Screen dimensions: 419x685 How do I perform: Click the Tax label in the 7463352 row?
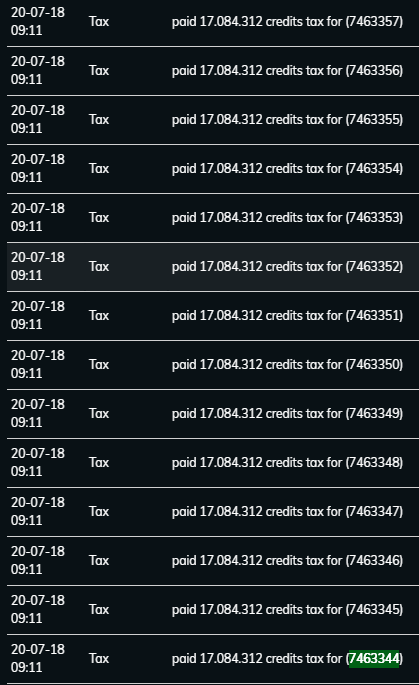coord(99,266)
